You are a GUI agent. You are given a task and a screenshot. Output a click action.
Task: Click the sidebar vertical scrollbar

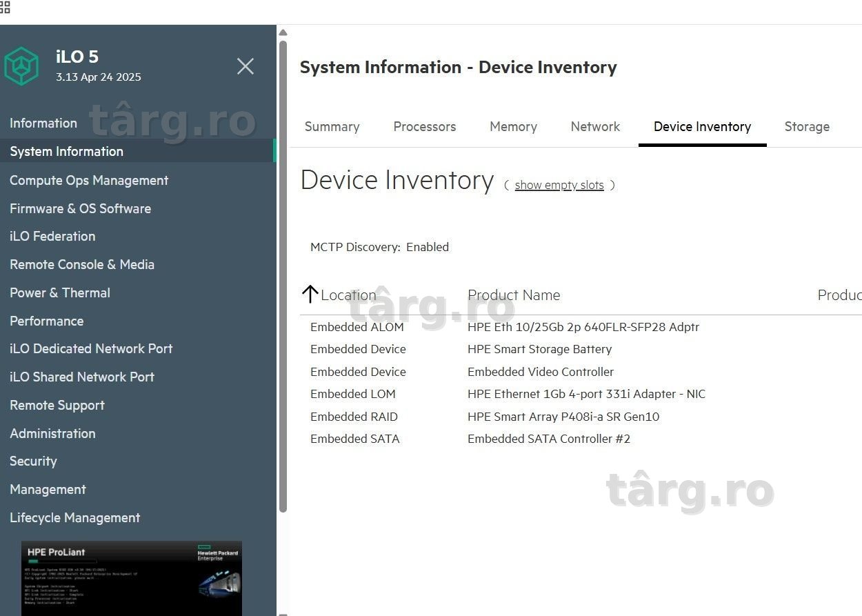pyautogui.click(x=283, y=276)
